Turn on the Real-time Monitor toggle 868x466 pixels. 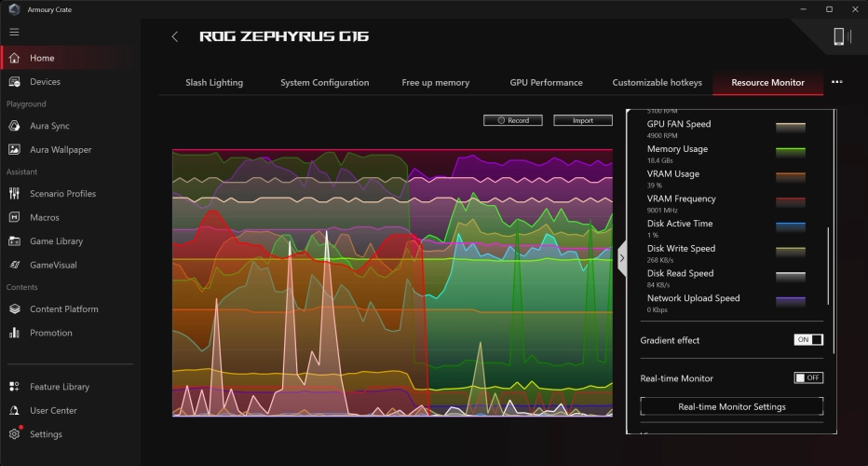tap(808, 377)
